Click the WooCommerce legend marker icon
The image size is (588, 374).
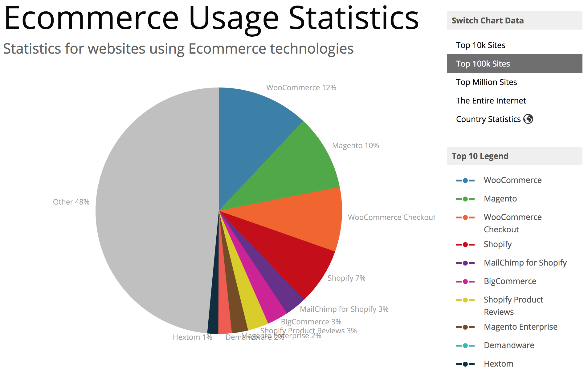(465, 181)
